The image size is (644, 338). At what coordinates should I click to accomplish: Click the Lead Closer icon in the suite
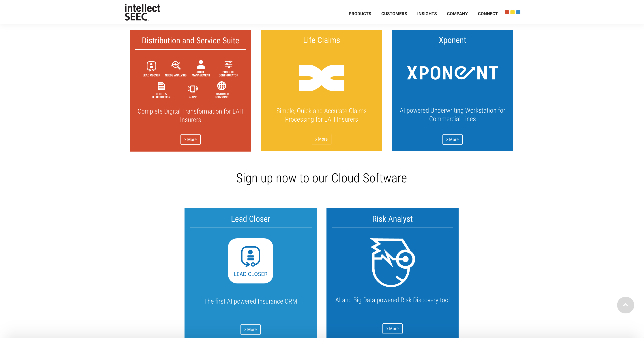[x=151, y=66]
